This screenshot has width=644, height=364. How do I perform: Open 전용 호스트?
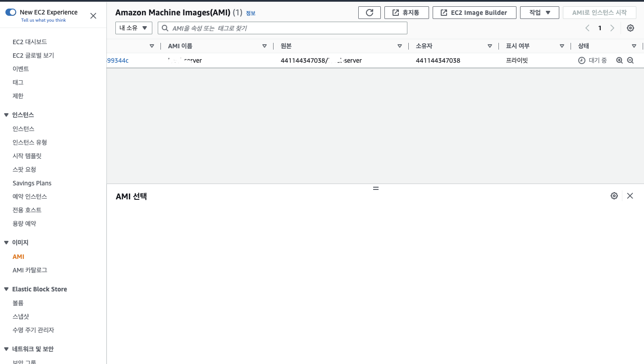(x=27, y=210)
